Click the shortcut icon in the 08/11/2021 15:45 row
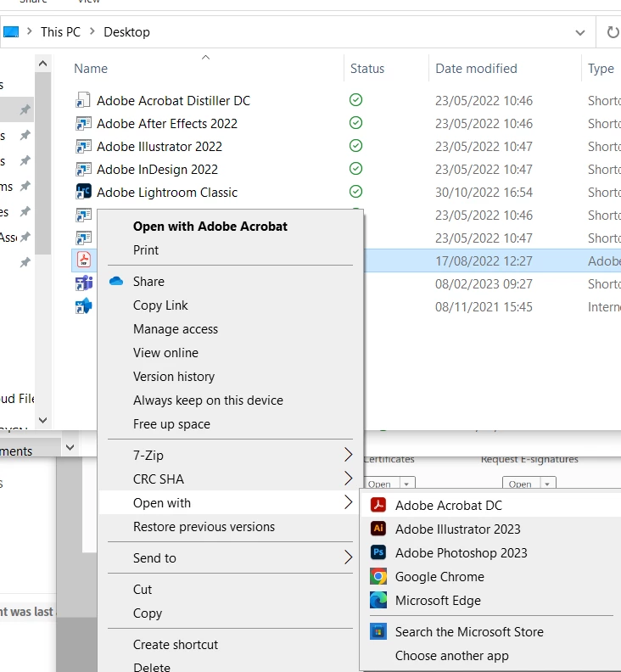 coord(84,306)
